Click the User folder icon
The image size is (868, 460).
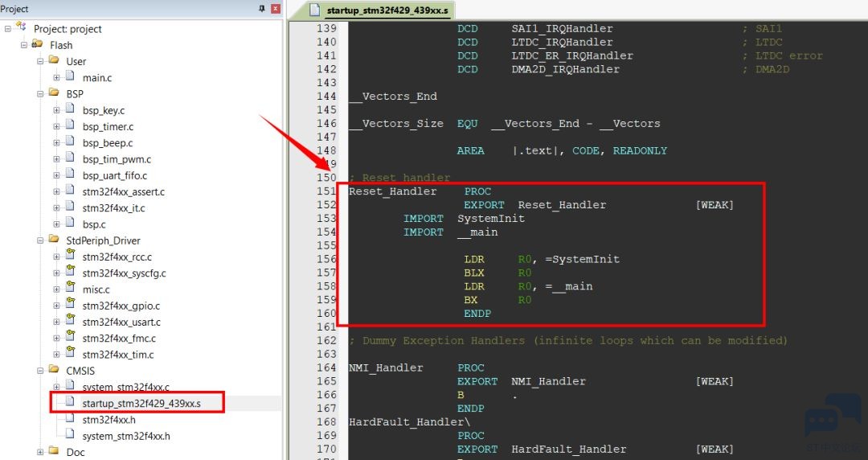coord(54,60)
